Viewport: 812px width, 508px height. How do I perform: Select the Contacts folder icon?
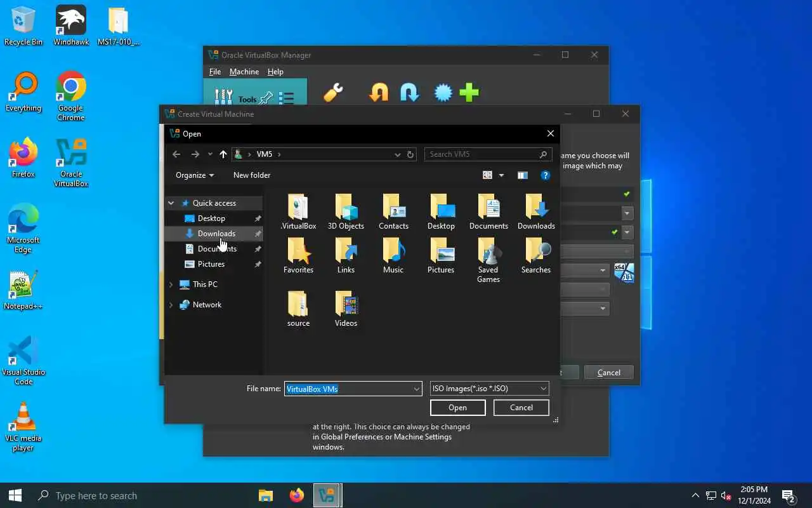coord(393,212)
